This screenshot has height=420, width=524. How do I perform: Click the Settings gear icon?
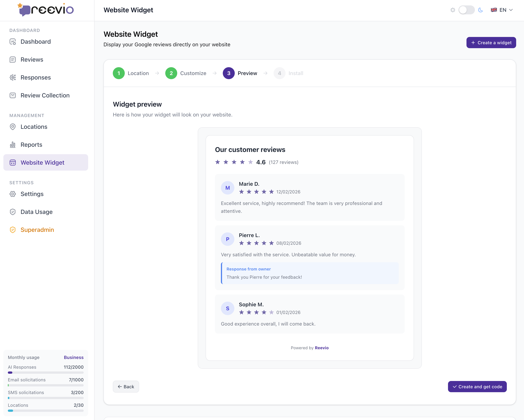click(13, 194)
